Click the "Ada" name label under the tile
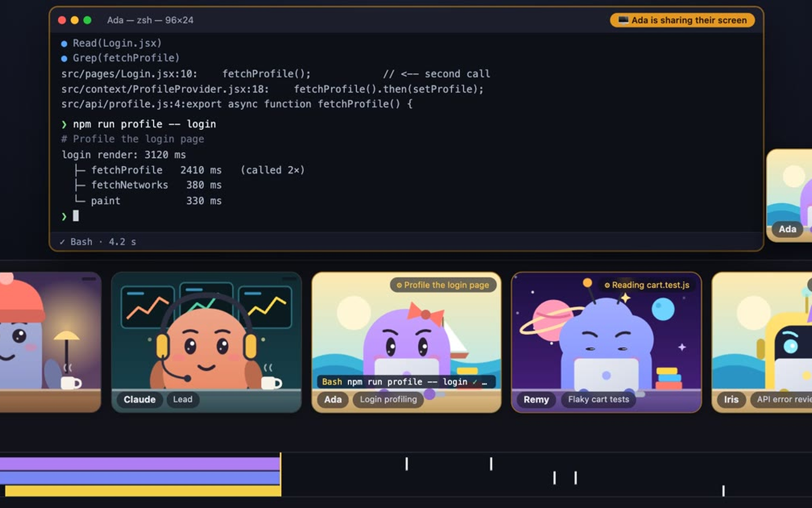The image size is (812, 508). click(x=333, y=400)
